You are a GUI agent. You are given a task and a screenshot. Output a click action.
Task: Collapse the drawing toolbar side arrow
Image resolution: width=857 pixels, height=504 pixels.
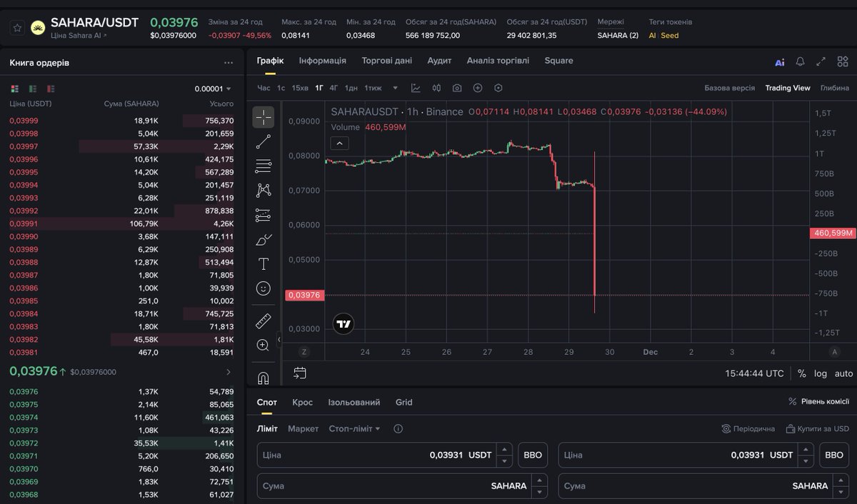click(279, 340)
